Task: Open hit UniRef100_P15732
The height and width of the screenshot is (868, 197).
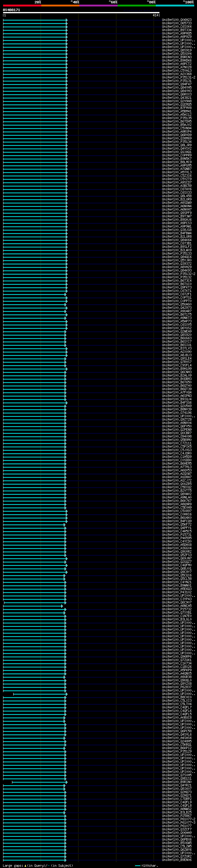Action: pyautogui.click(x=177, y=609)
